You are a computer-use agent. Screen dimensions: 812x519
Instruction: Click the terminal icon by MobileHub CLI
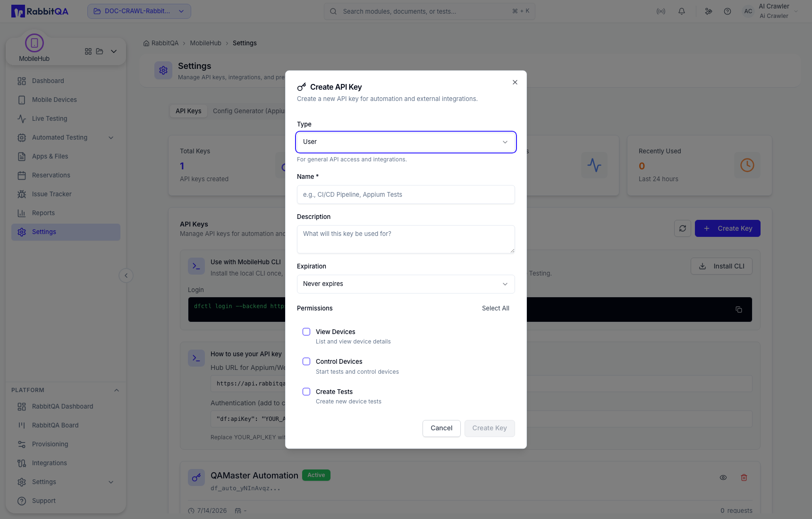tap(196, 266)
